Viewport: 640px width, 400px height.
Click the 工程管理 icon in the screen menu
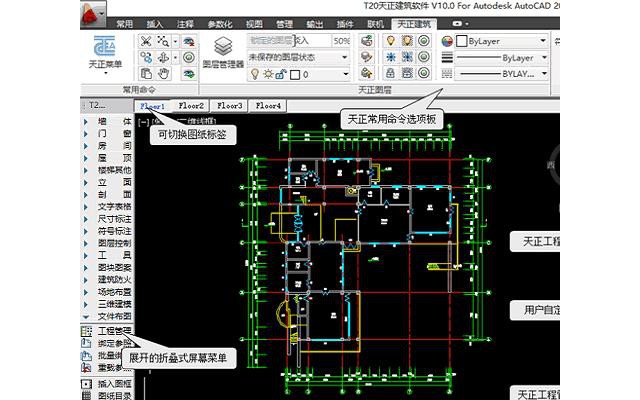click(86, 331)
